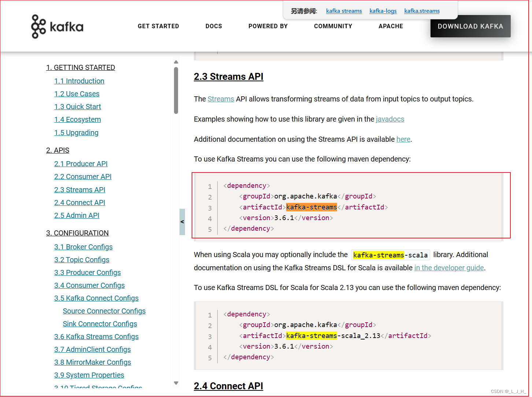Collapse the sidebar with the arrow handle
The width and height of the screenshot is (532, 397).
coord(182,222)
